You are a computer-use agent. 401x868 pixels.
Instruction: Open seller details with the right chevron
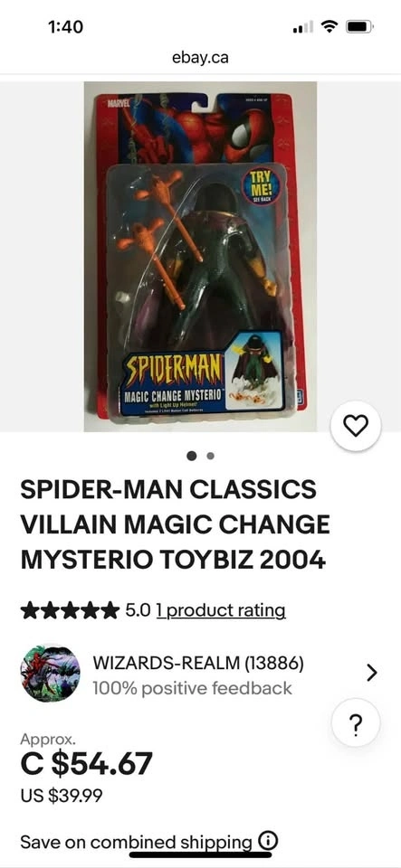pos(372,673)
